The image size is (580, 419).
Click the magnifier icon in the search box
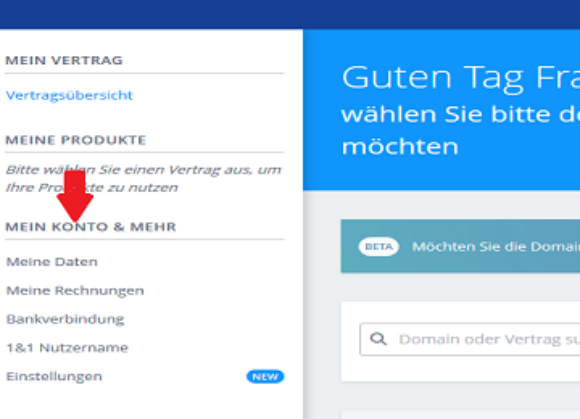click(378, 339)
